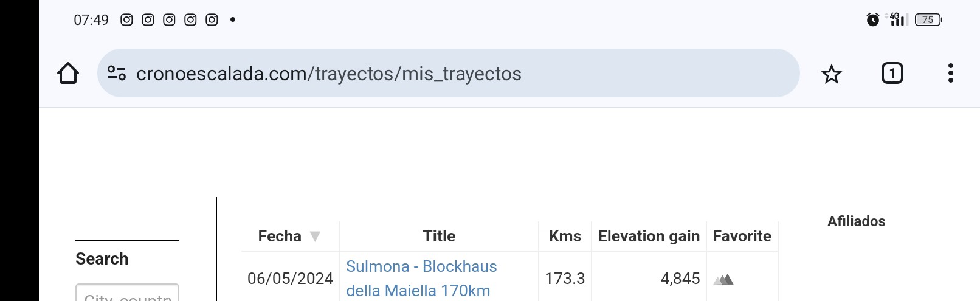
Task: Open the tab switcher showing 1 tab
Action: (892, 74)
